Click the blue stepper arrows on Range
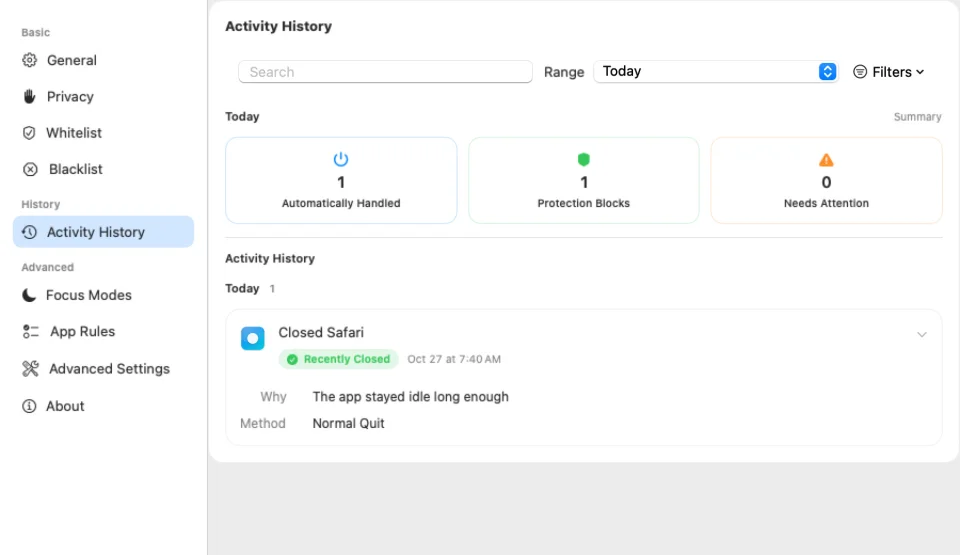The width and height of the screenshot is (960, 555). click(x=827, y=72)
